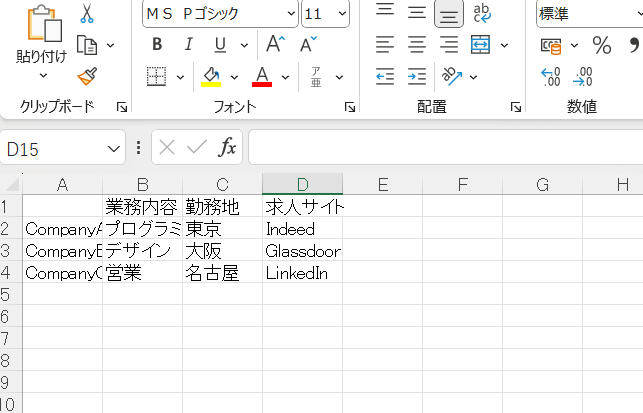Screen dimensions: 643x413
Task: Align cell content to bottom
Action: [449, 14]
